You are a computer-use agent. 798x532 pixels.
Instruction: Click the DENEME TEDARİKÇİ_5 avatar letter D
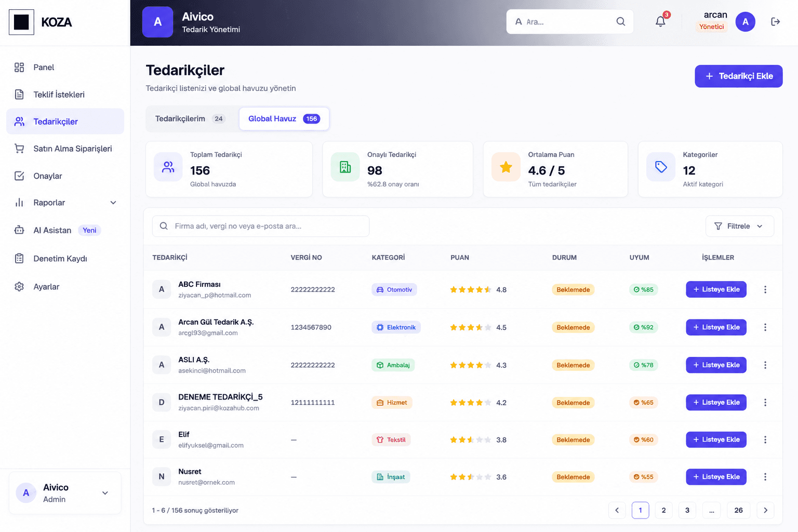(162, 402)
